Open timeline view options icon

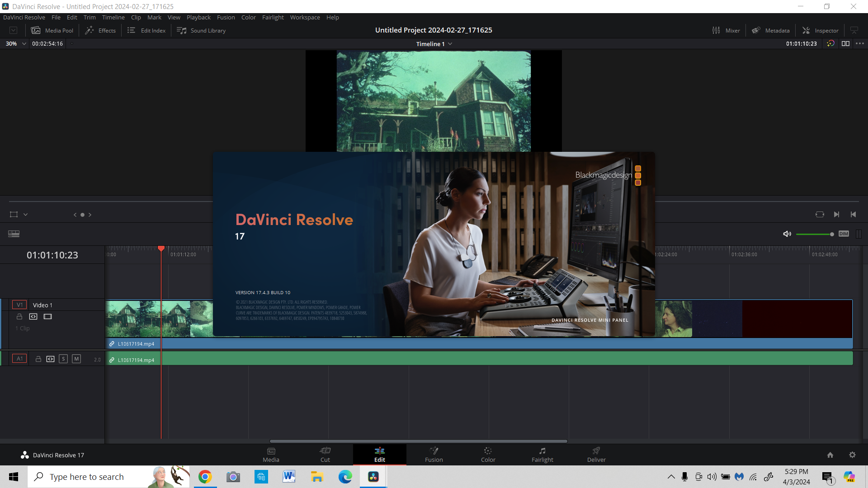click(x=14, y=234)
